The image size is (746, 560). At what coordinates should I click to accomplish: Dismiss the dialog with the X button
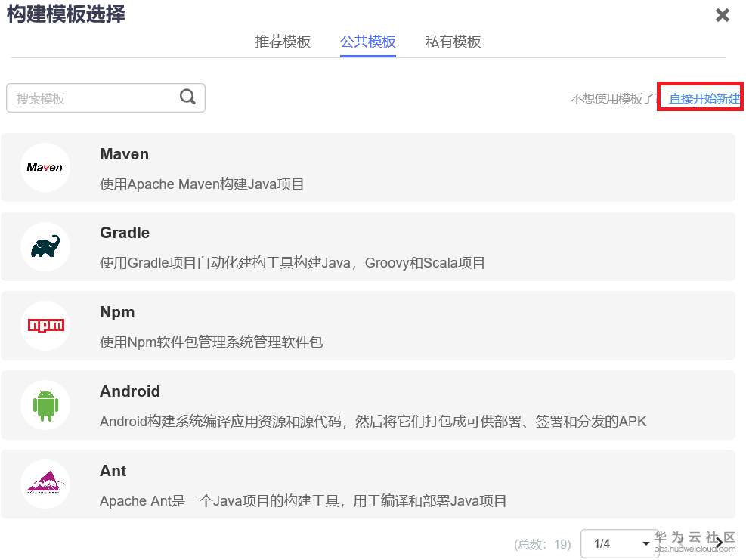pos(723,14)
